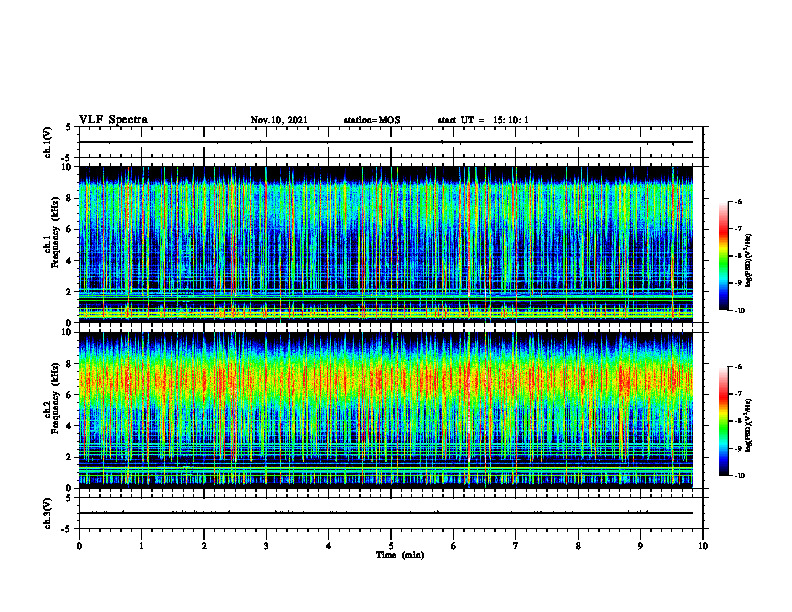Screen dimensions: 792x612
Task: Click the "ch.1(V)" axis label at top
Action: 48,142
